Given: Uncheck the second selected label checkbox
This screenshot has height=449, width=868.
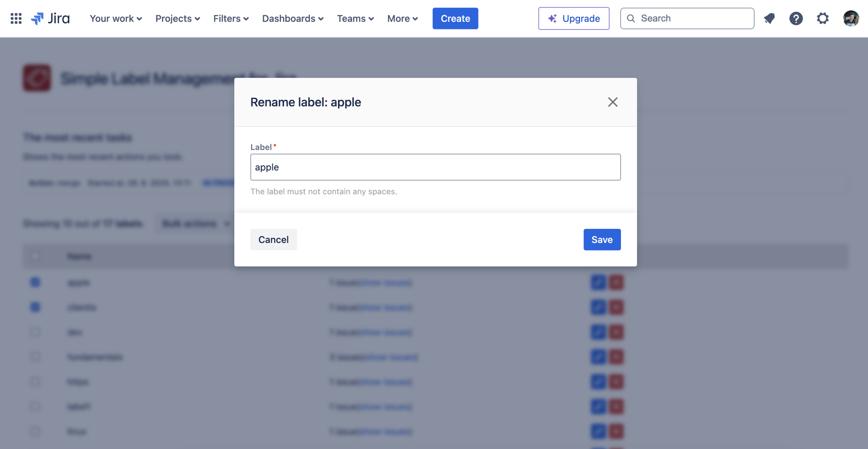Looking at the screenshot, I should coord(35,307).
